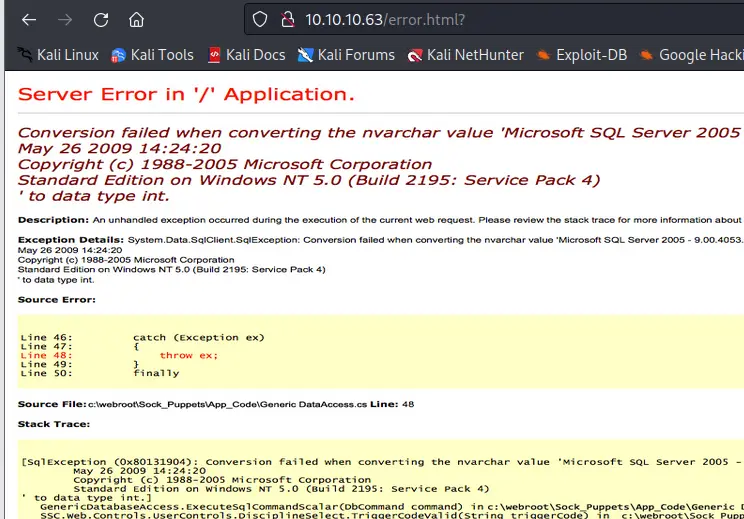The image size is (744, 519).
Task: Open the Kali Docs bookmark
Action: [247, 55]
